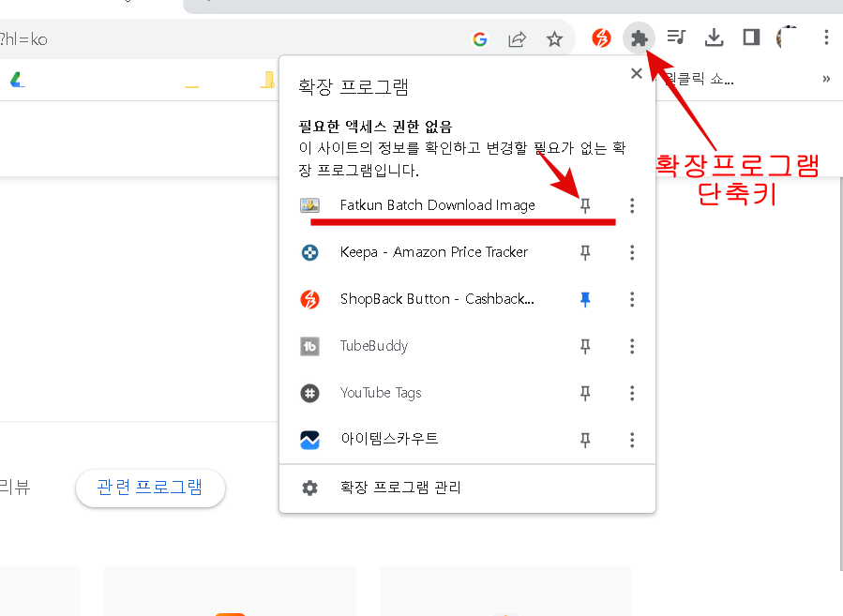843x616 pixels.
Task: Unpin ShopBack Button from the toolbar
Action: 585,299
